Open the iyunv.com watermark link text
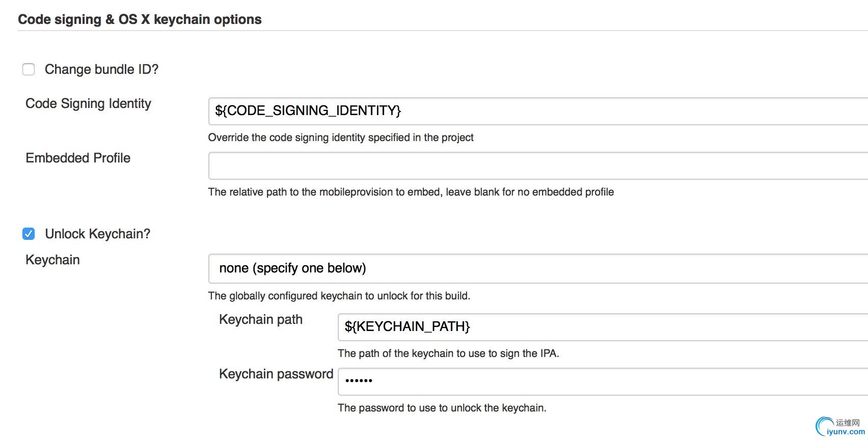Viewport: 868px width, 440px height. (x=846, y=432)
